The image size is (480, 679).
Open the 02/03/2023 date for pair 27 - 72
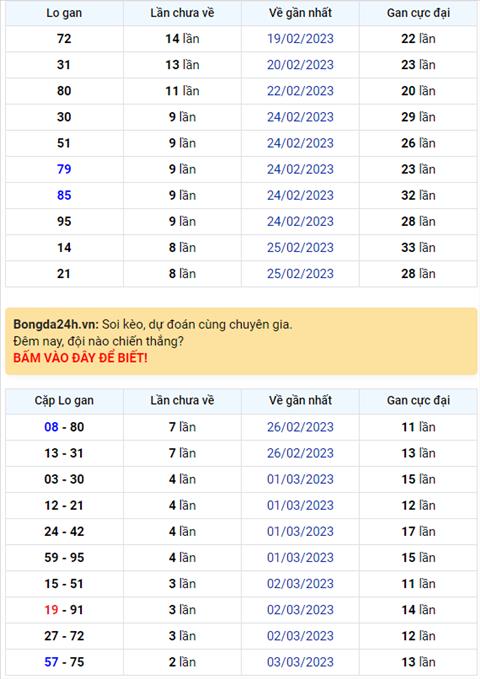300,636
